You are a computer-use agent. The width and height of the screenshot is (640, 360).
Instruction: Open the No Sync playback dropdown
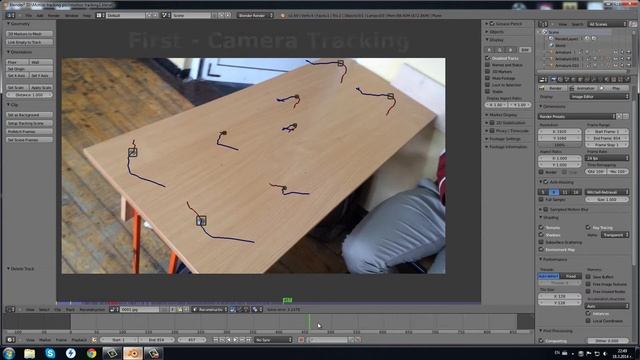click(273, 340)
